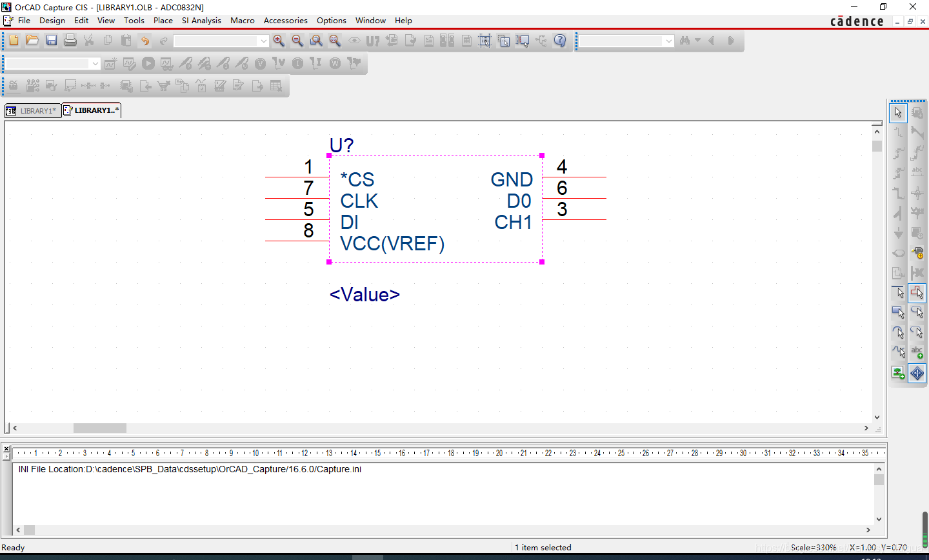Screen dimensions: 929x560
Task: Open the Place menu
Action: tap(163, 21)
